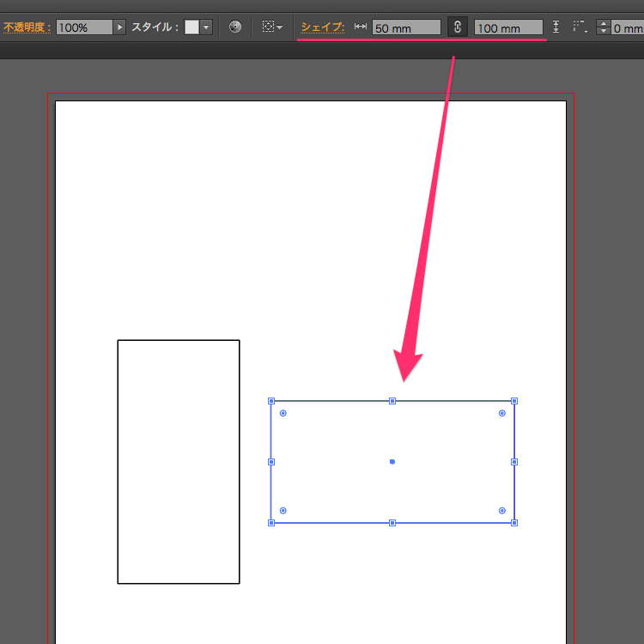
Task: Click the Recolor Artwork wheel icon
Action: tap(235, 27)
